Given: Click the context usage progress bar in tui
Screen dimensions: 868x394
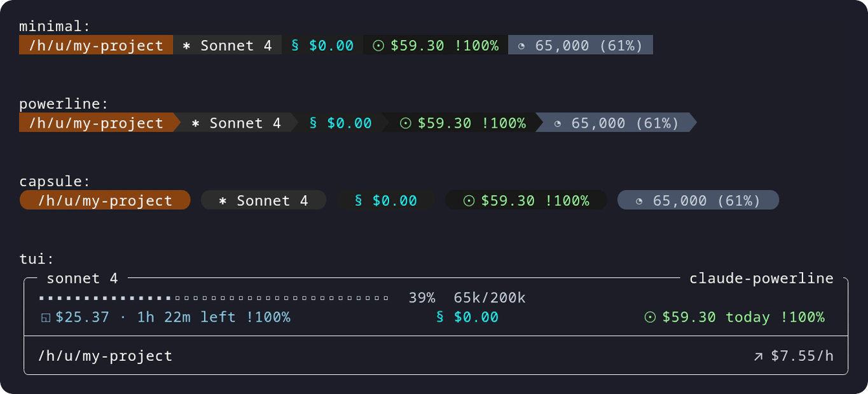Looking at the screenshot, I should point(214,298).
